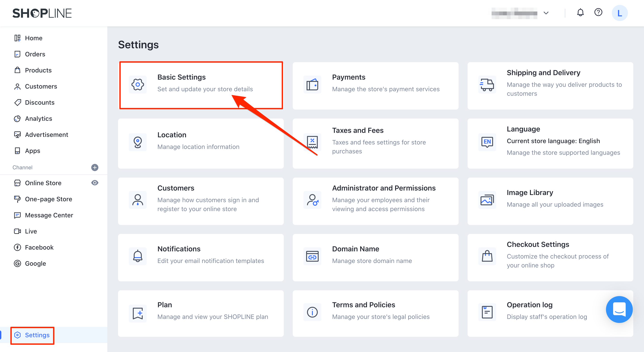
Task: Click the notification bell icon
Action: 580,13
